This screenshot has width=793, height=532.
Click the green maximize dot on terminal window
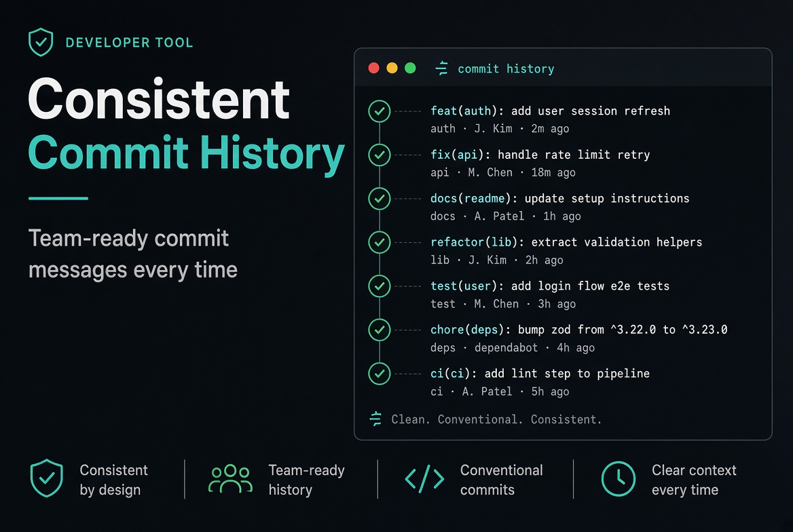tap(410, 69)
